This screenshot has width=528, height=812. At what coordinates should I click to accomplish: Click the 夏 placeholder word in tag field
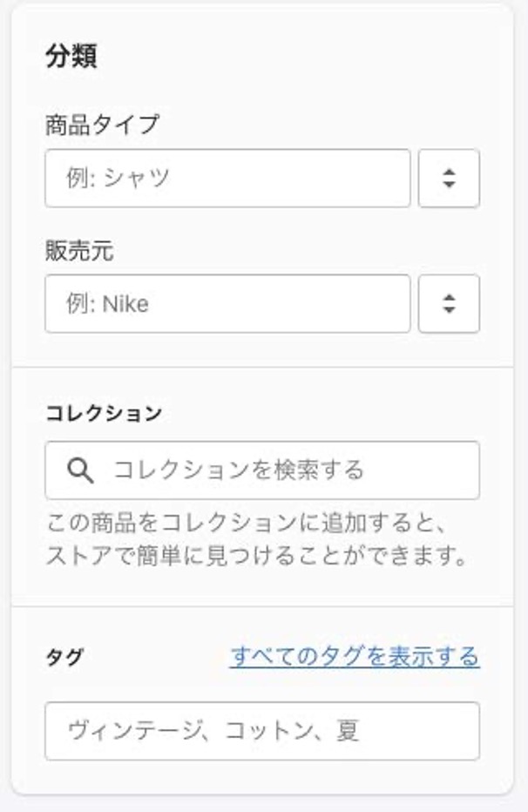point(348,731)
